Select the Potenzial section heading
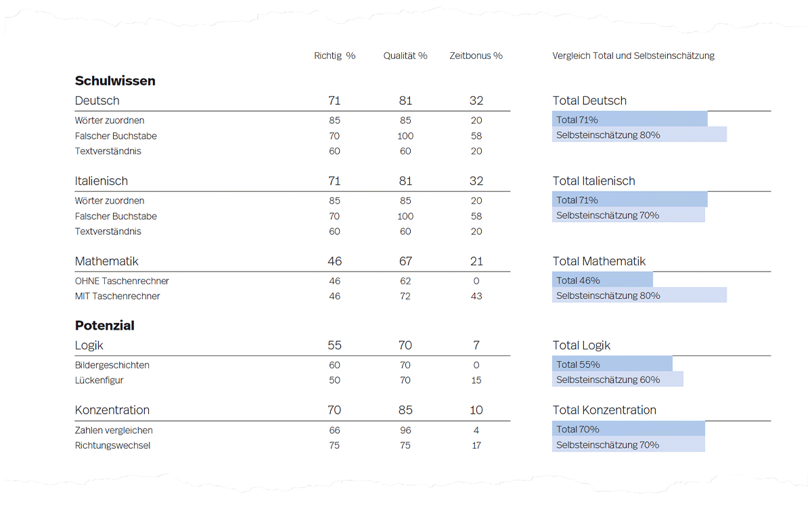This screenshot has width=812, height=505. click(x=104, y=326)
